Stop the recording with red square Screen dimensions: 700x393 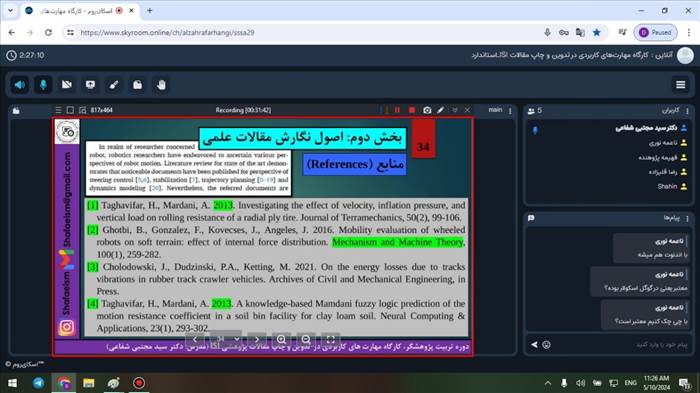[412, 110]
